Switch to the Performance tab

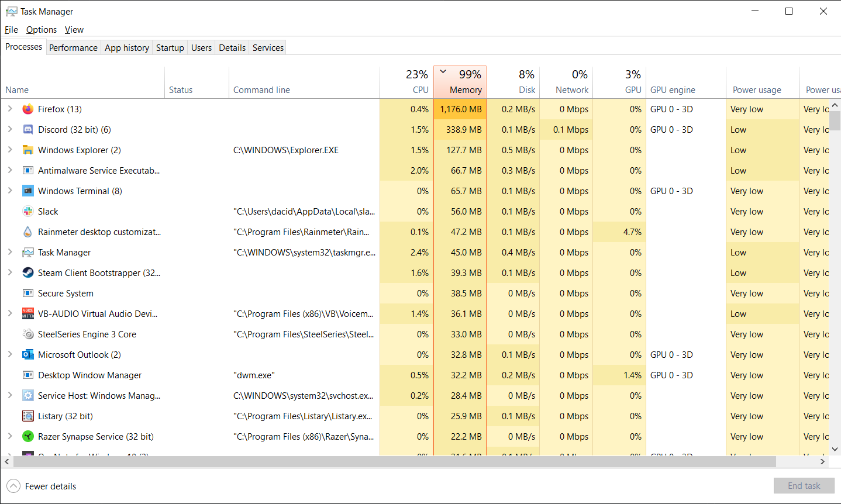(73, 47)
